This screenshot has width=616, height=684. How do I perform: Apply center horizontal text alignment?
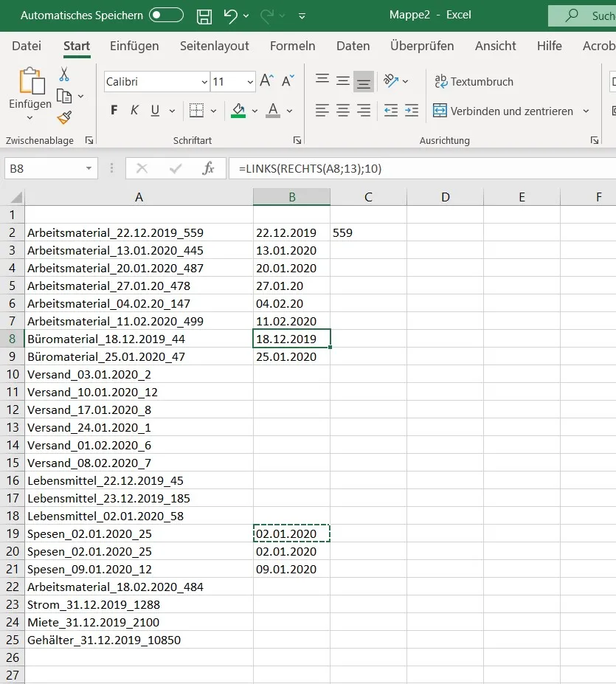pyautogui.click(x=343, y=111)
